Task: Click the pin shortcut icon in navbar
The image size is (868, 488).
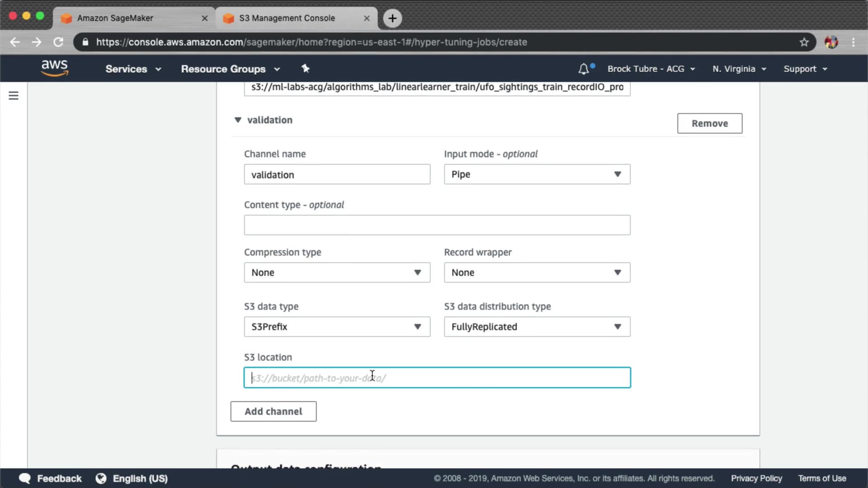Action: [x=306, y=69]
